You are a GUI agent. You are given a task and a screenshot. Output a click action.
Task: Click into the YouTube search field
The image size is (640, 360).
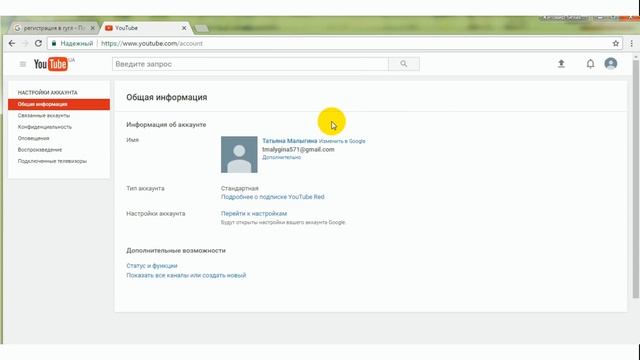(250, 64)
